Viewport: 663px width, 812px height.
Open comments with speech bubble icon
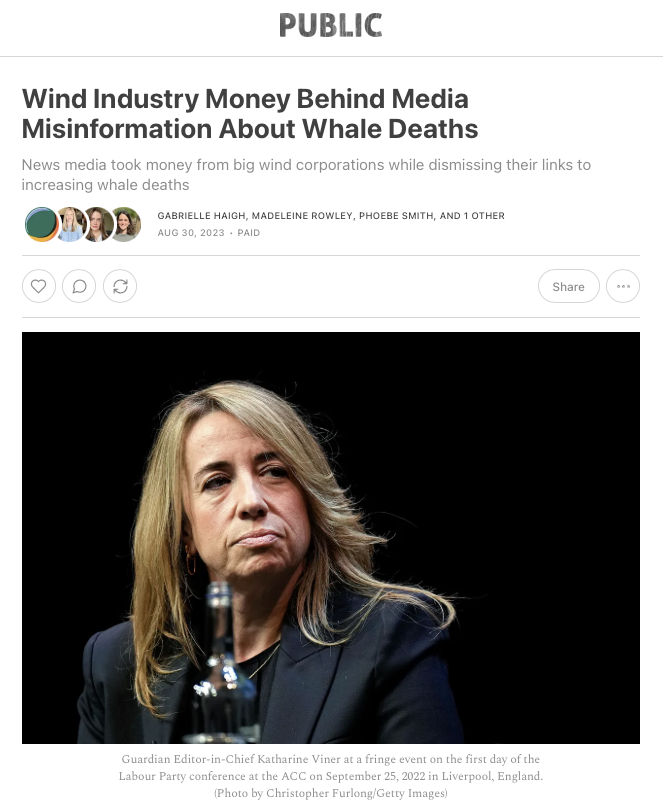(79, 286)
